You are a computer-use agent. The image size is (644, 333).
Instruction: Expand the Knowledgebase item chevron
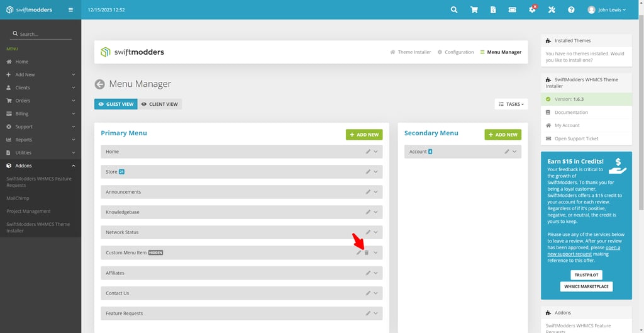pos(375,212)
